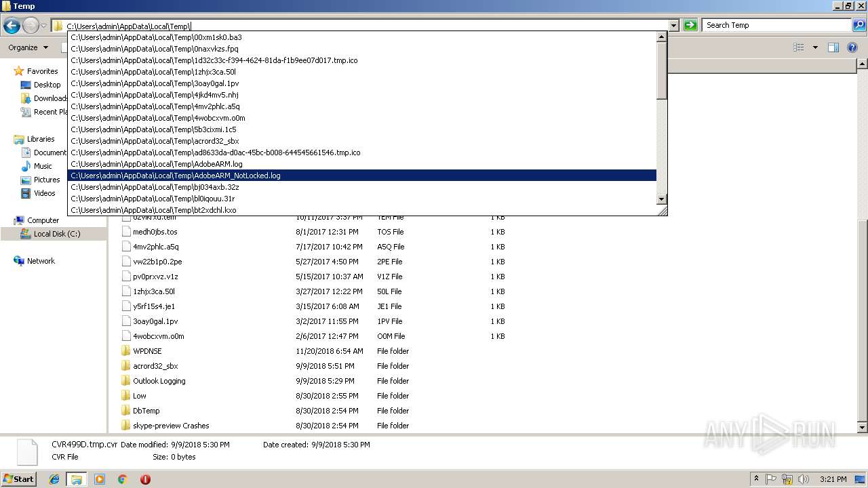Select Computer in navigation pane

43,220
